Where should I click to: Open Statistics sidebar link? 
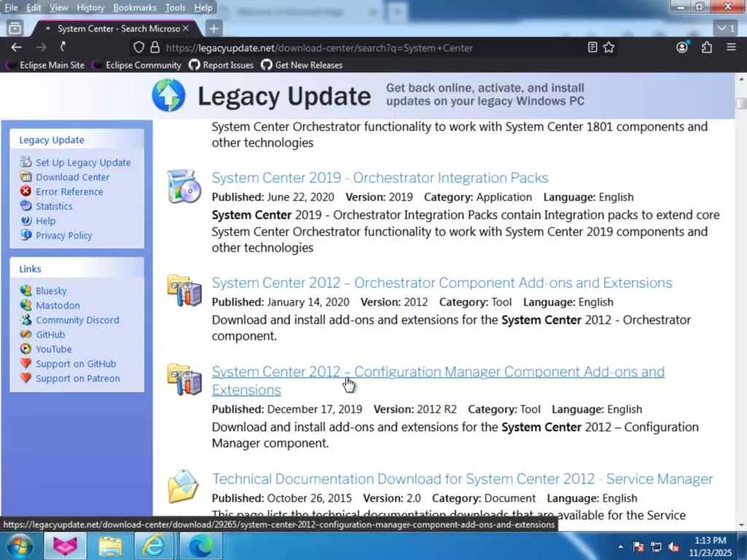(54, 206)
